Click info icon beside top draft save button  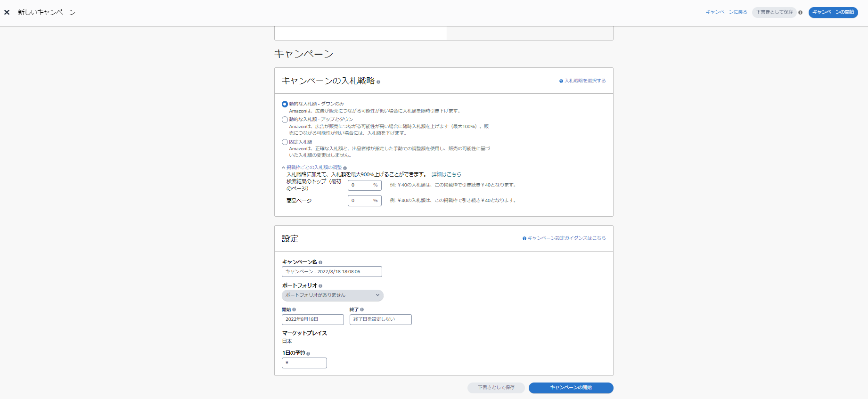click(800, 12)
